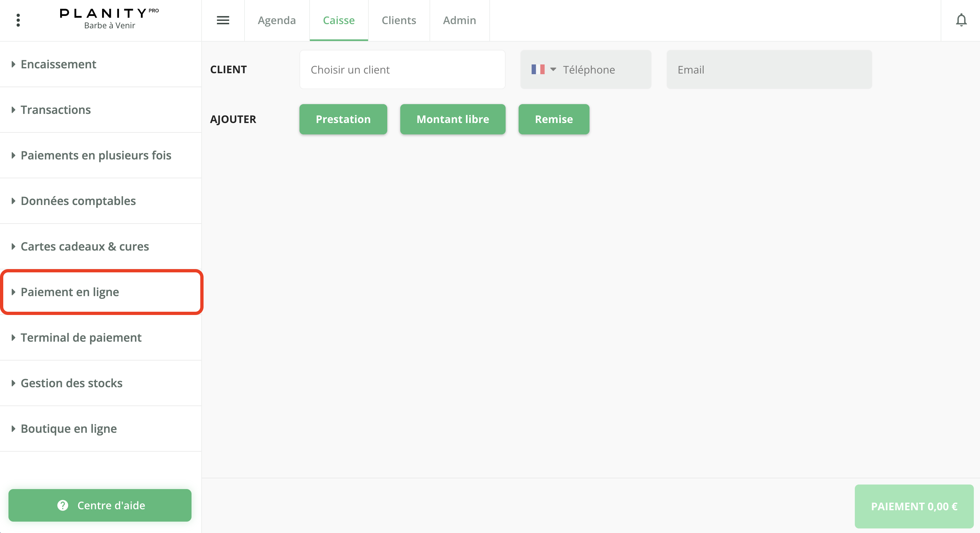Viewport: 980px width, 533px height.
Task: Expand Gestion des stocks
Action: [x=72, y=383]
